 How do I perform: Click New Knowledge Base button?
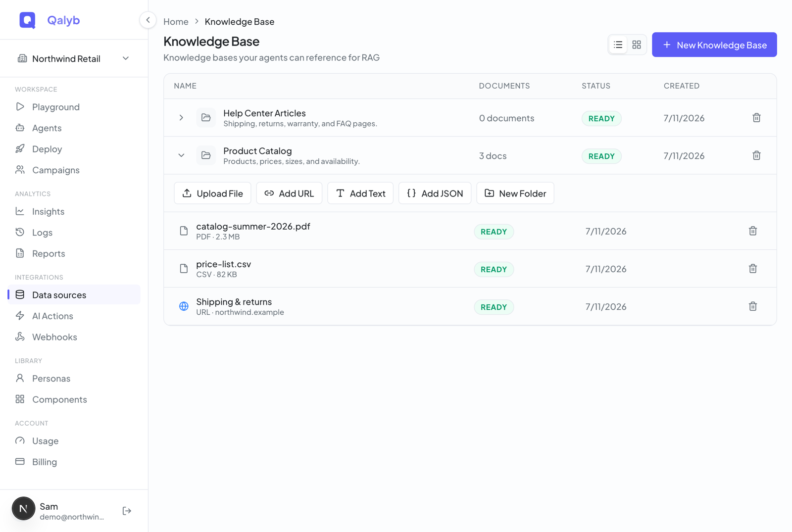tap(714, 45)
